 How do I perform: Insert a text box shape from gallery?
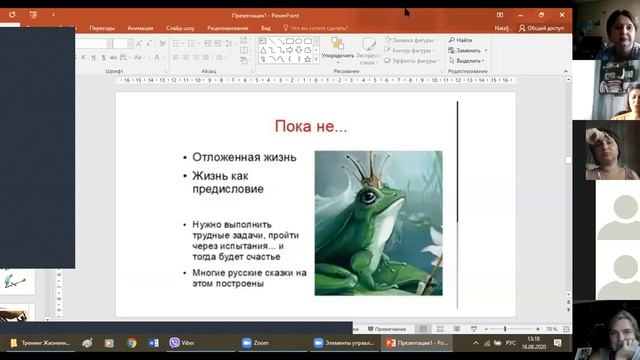click(262, 41)
